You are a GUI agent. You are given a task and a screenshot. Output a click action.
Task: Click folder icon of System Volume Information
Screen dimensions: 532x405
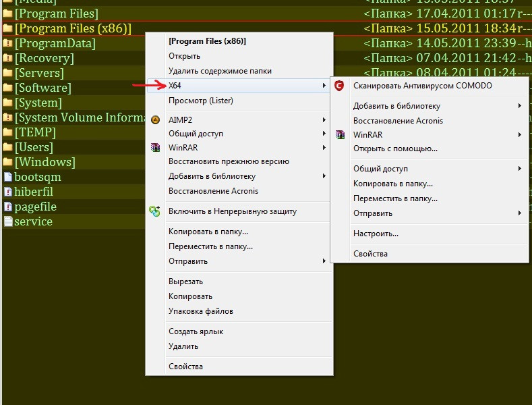coord(7,117)
